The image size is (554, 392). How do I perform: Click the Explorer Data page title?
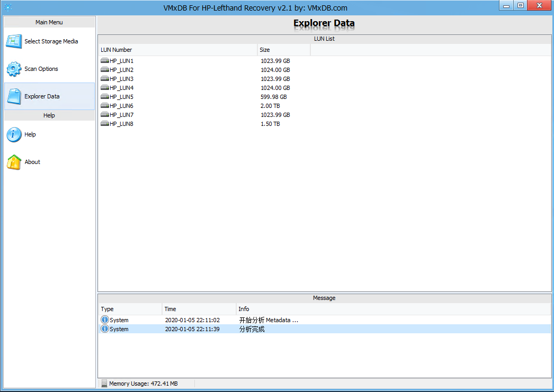(x=324, y=23)
